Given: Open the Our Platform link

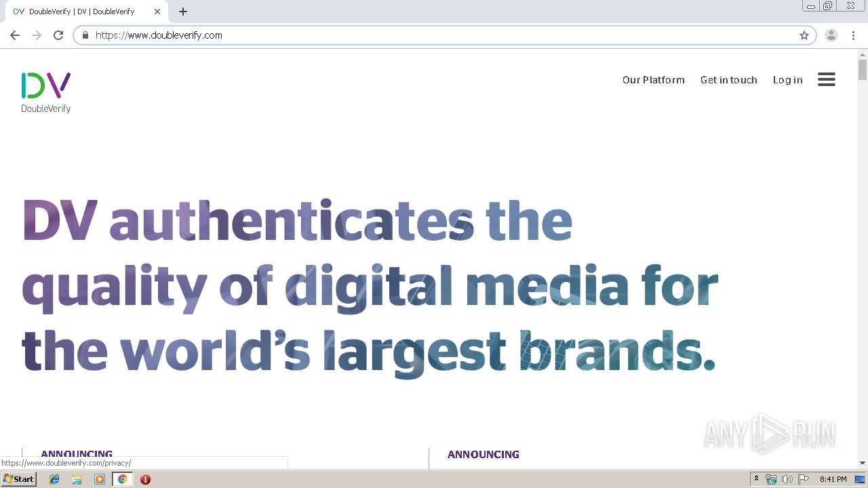Looking at the screenshot, I should (x=654, y=80).
